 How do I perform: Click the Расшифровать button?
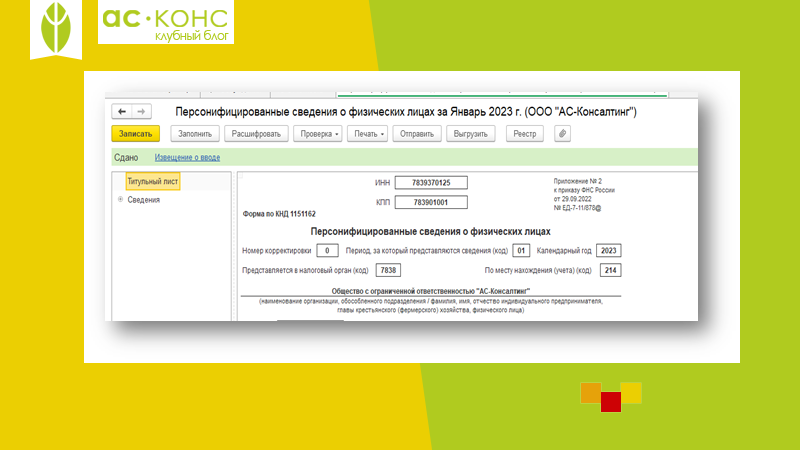click(256, 134)
